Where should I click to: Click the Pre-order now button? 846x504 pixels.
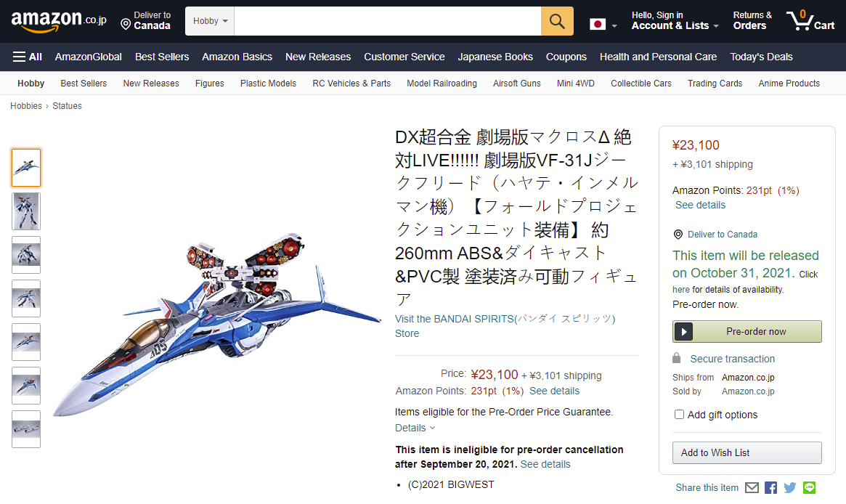click(747, 331)
